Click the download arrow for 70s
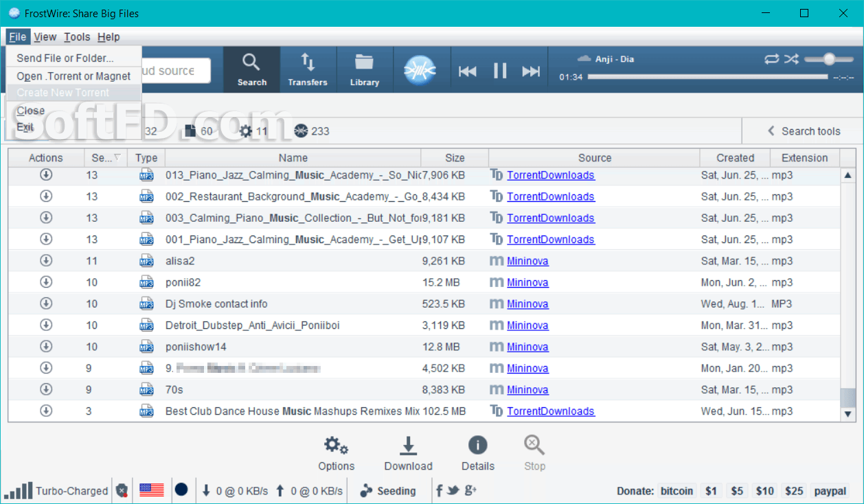The image size is (864, 504). 46,389
